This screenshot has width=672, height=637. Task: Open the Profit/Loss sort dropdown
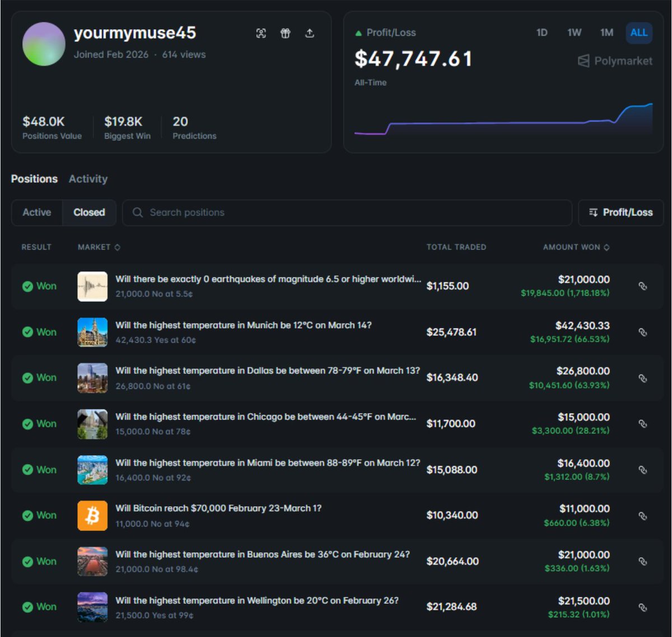coord(620,213)
